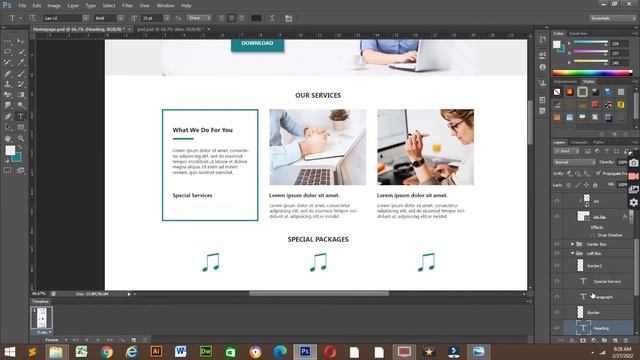Viewport: 640px width, 360px height.
Task: Open the layer filter Kind dropdown
Action: click(x=567, y=151)
